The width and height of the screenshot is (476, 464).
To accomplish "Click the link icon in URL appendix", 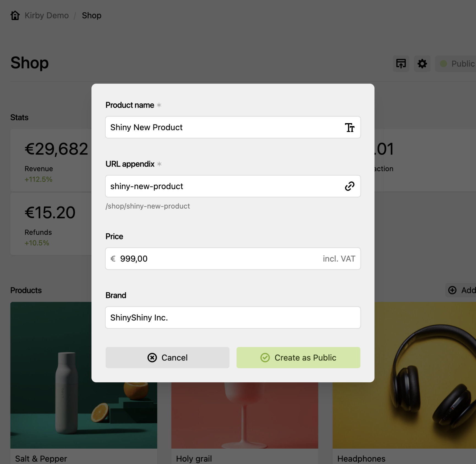I will point(349,186).
